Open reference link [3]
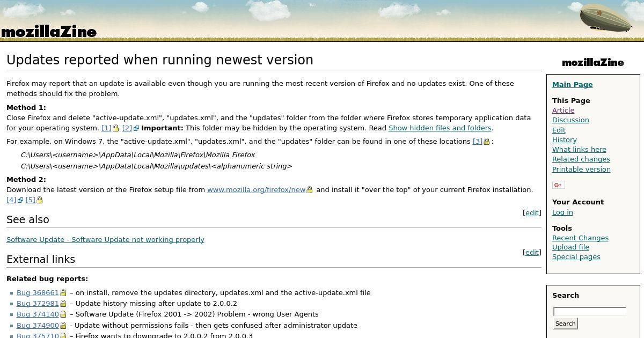Viewport: 644px width, 338px height. click(x=478, y=142)
